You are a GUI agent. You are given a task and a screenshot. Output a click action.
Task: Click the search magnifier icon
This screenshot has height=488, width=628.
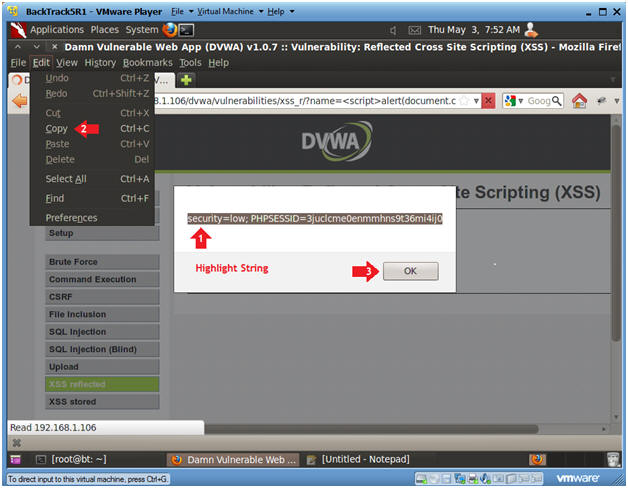point(557,101)
